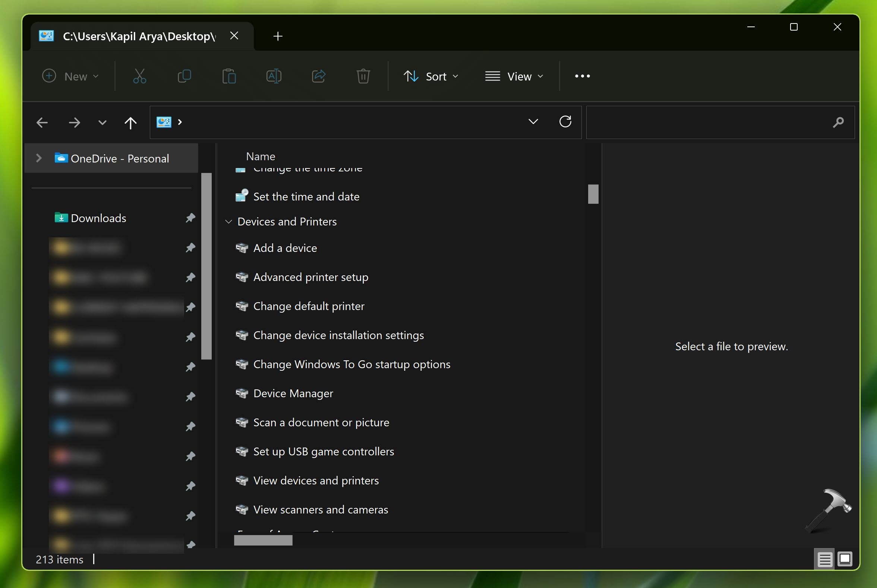Expand OneDrive - Personal tree node

[39, 158]
